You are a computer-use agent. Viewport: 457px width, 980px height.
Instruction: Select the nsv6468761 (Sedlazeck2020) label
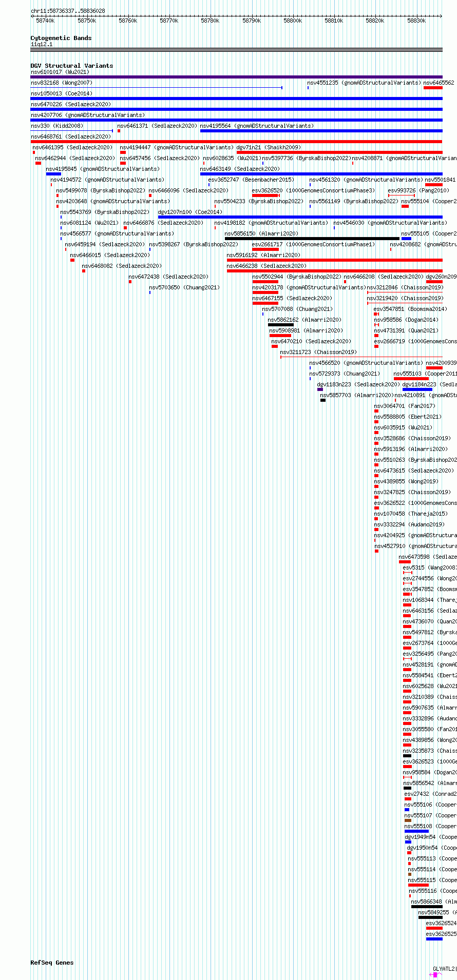tap(70, 136)
